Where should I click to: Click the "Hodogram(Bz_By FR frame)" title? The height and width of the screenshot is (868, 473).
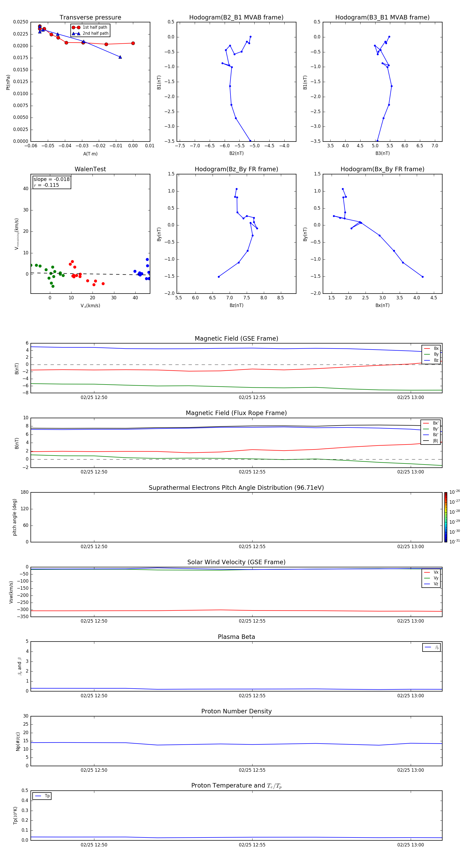[x=236, y=169]
